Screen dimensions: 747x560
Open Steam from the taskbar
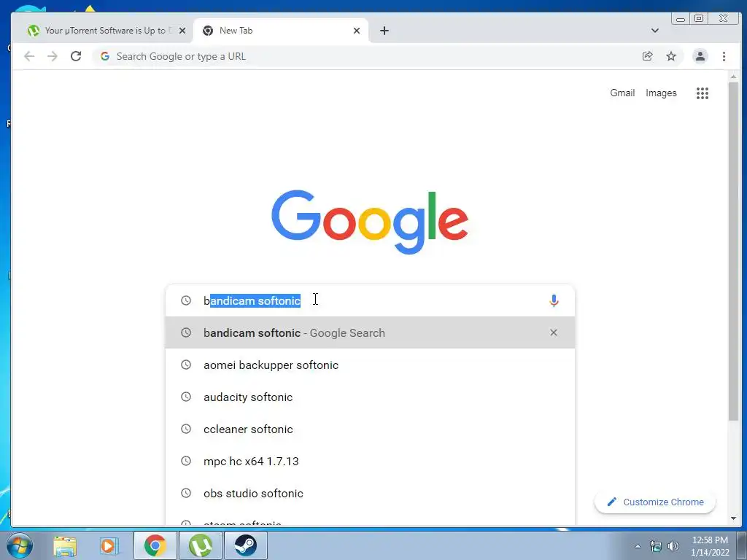(x=245, y=545)
